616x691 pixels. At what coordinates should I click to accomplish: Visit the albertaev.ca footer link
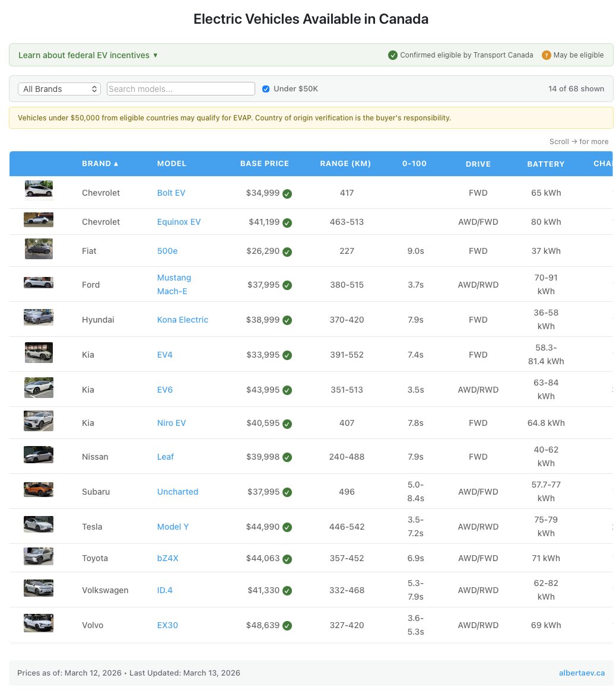tap(582, 673)
